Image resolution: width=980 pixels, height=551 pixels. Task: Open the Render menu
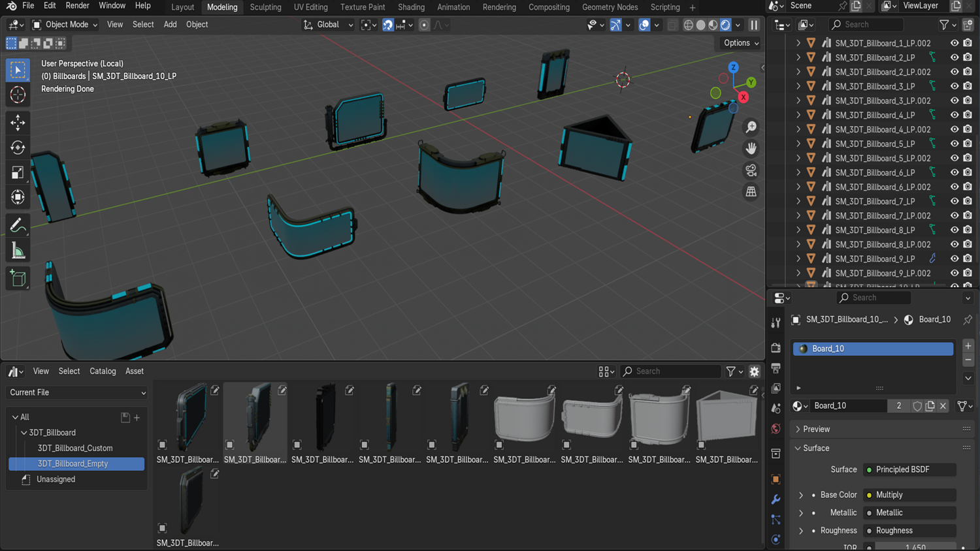[77, 6]
